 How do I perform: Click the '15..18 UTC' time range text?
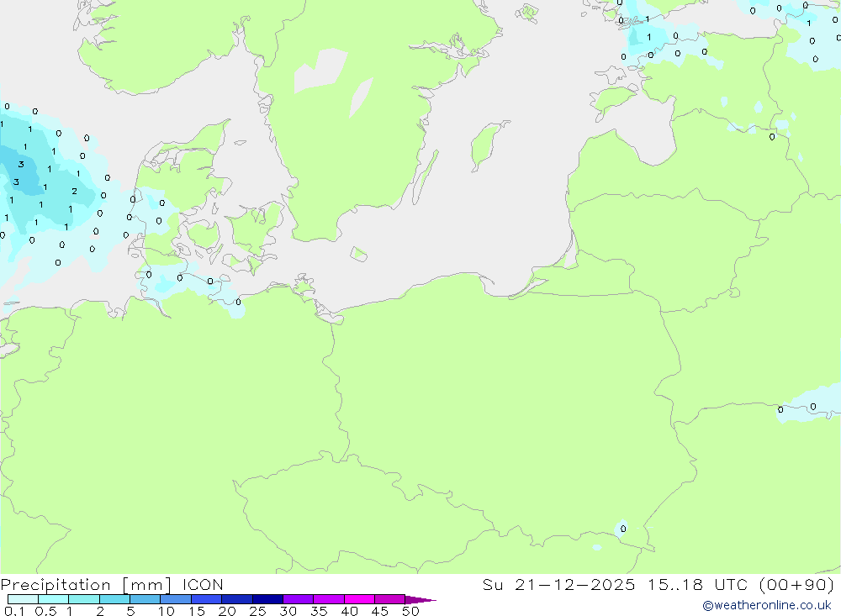(x=697, y=584)
